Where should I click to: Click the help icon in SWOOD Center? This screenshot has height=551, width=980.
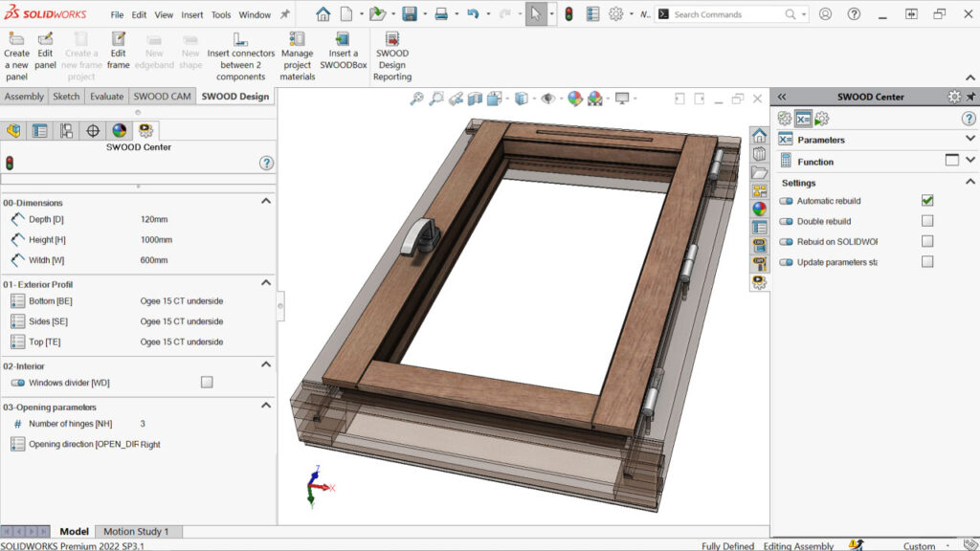tap(267, 164)
